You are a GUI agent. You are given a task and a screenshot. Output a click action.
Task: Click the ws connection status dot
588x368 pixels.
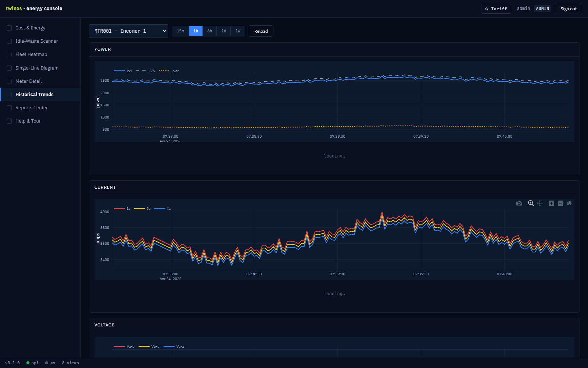coord(47,363)
